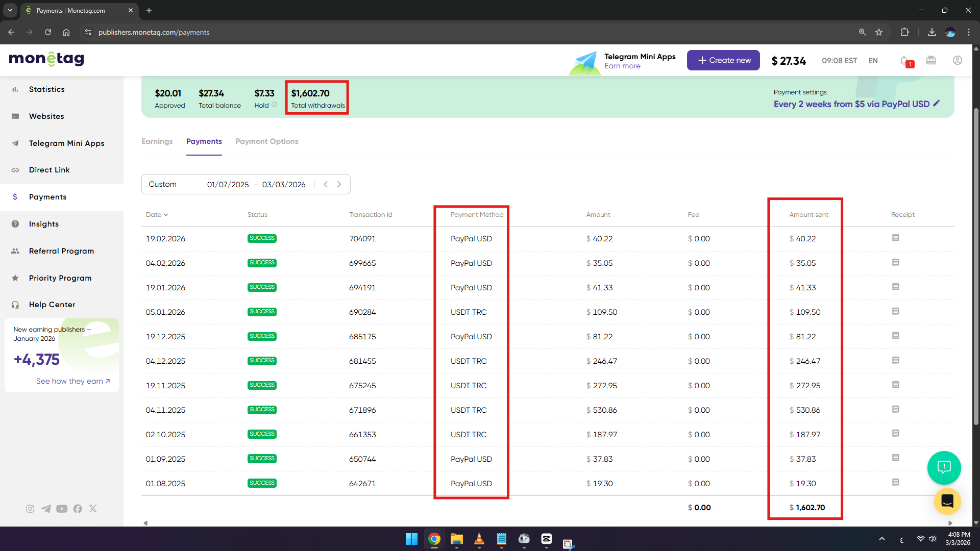Viewport: 980px width, 551px height.
Task: Open receipt for transaction 642671
Action: (895, 482)
